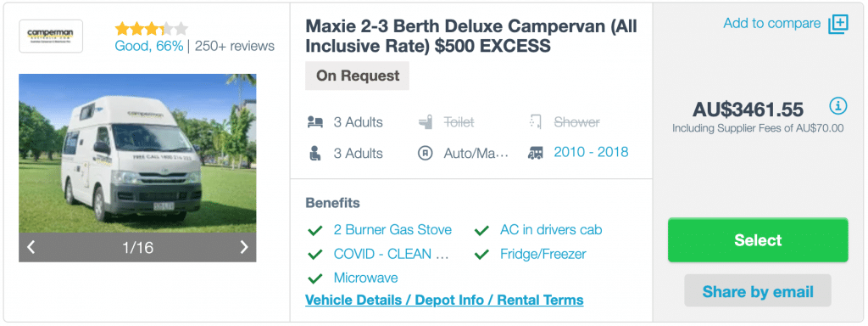Select this Maxie campervan
Screen dimensions: 868x326
(x=757, y=240)
